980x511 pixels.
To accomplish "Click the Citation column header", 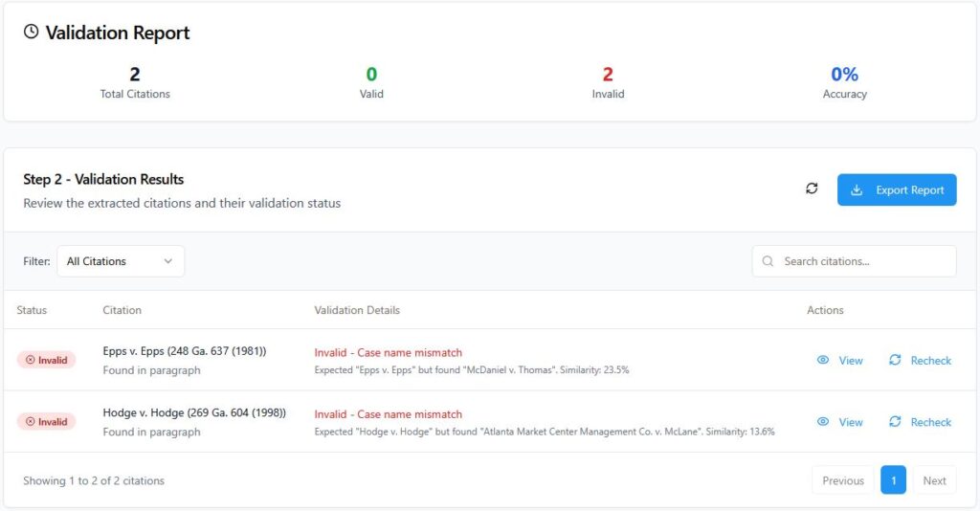I will pos(122,310).
